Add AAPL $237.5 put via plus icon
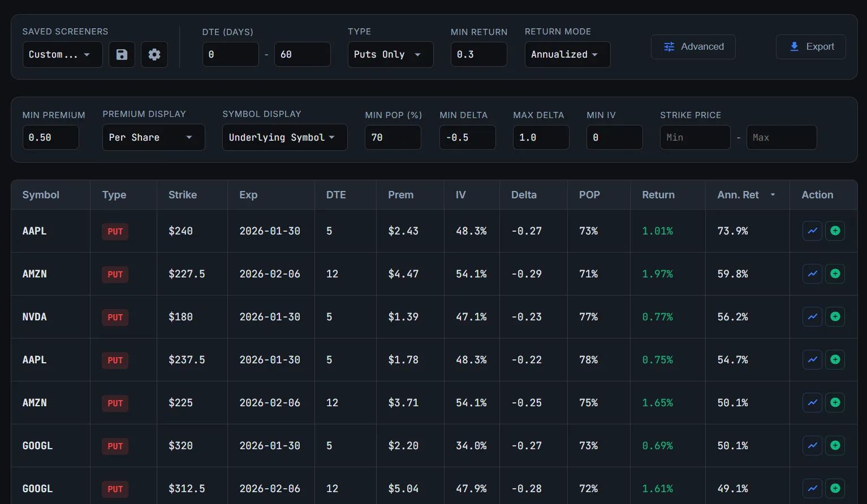Viewport: 867px width, 504px height. (x=835, y=359)
